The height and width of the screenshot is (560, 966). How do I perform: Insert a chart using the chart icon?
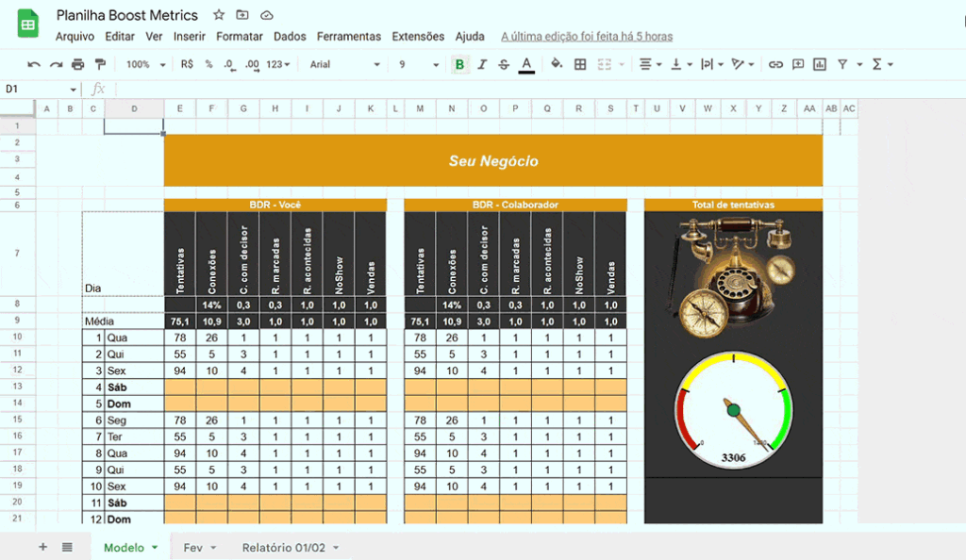click(820, 64)
